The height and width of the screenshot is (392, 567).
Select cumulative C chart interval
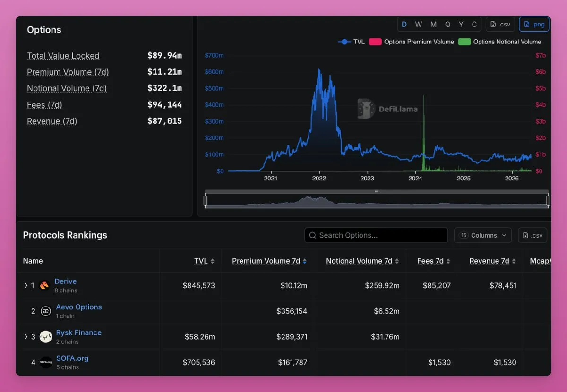[x=474, y=25]
